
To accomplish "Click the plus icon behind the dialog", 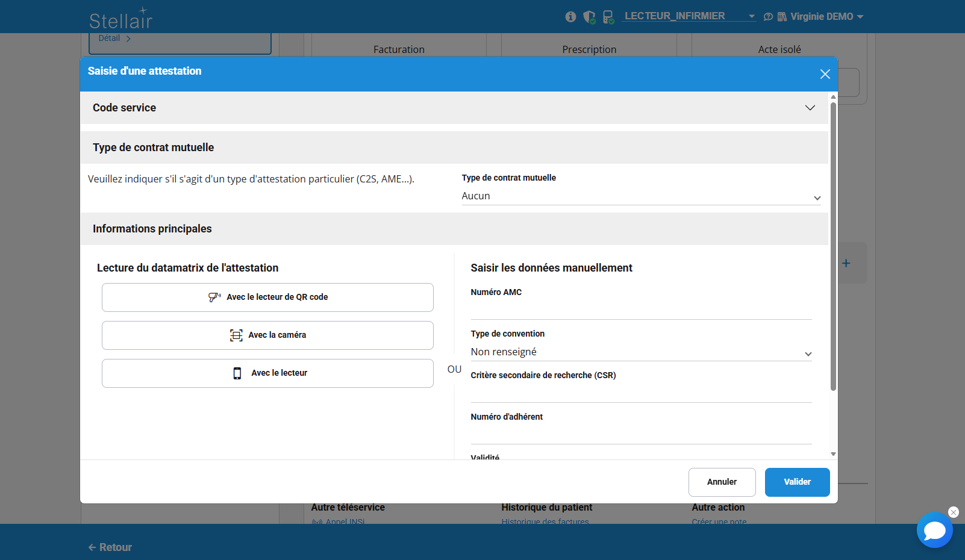I will coord(846,263).
